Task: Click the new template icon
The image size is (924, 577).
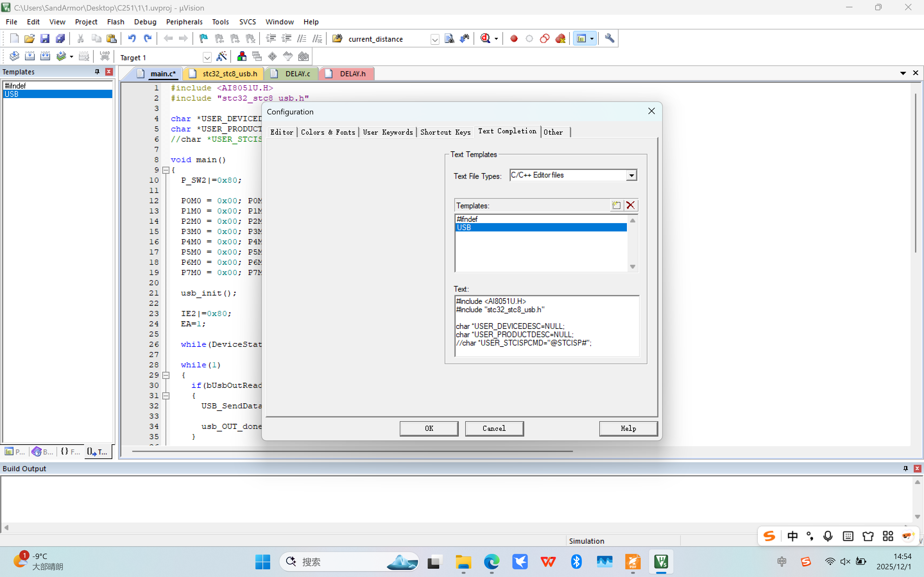Action: click(x=616, y=206)
